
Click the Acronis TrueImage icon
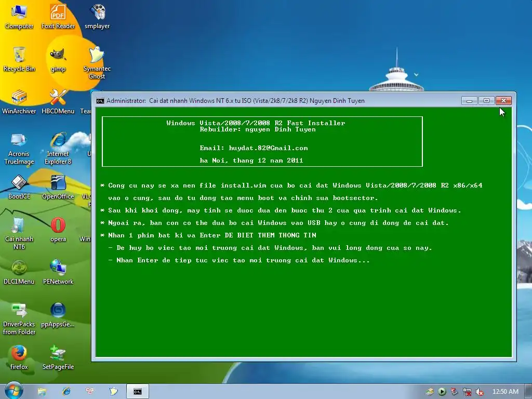[19, 149]
